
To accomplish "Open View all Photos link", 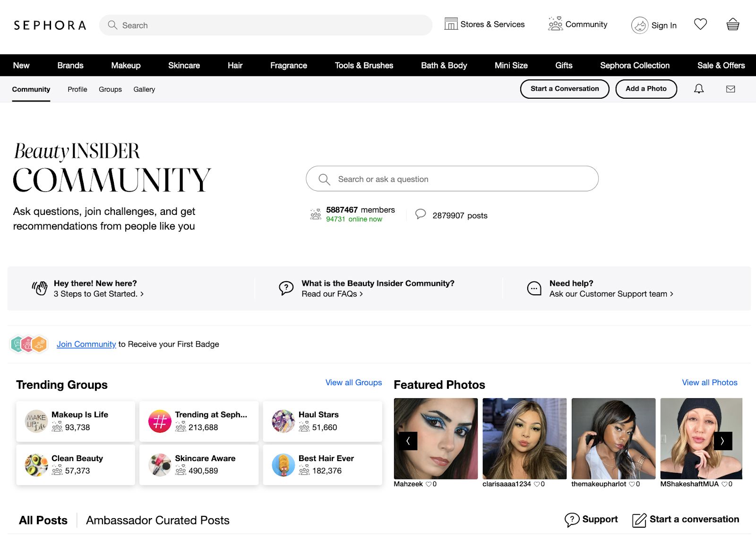I will [x=710, y=383].
